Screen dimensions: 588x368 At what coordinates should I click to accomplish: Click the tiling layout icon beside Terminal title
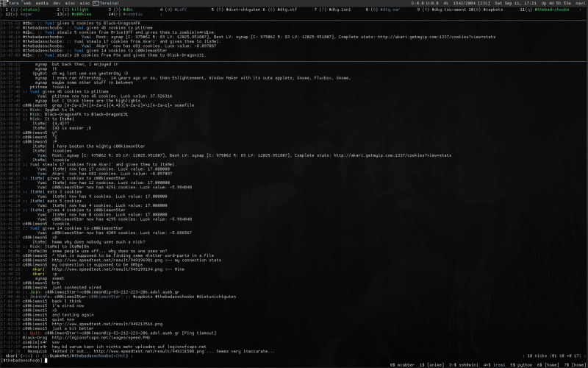tap(96, 3)
